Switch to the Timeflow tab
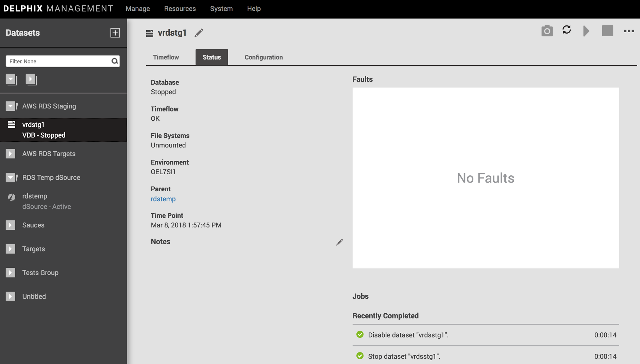Viewport: 640px width, 364px height. tap(166, 57)
